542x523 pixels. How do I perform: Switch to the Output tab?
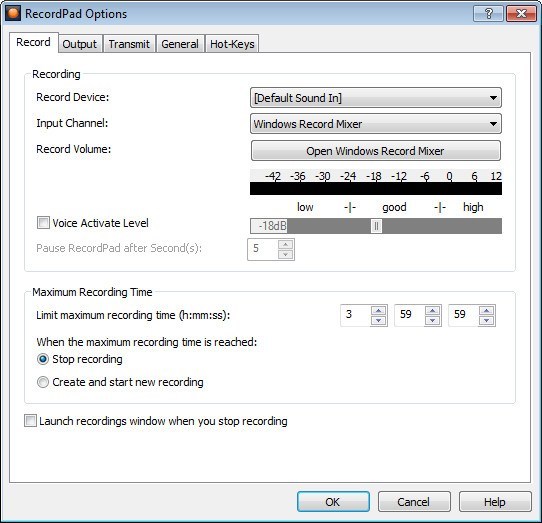(80, 44)
